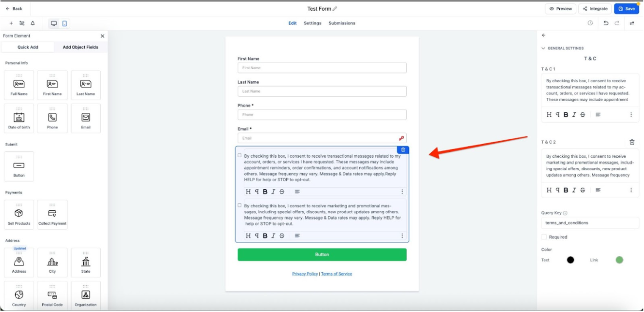
Task: Apply italic in T & C 2 sidebar editor
Action: [x=574, y=190]
